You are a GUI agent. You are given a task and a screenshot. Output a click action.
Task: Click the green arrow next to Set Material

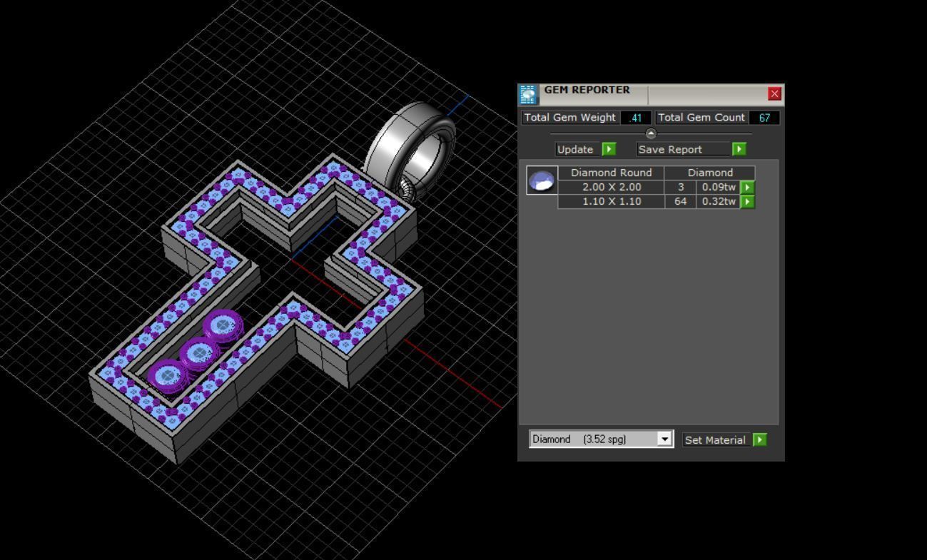[x=760, y=440]
